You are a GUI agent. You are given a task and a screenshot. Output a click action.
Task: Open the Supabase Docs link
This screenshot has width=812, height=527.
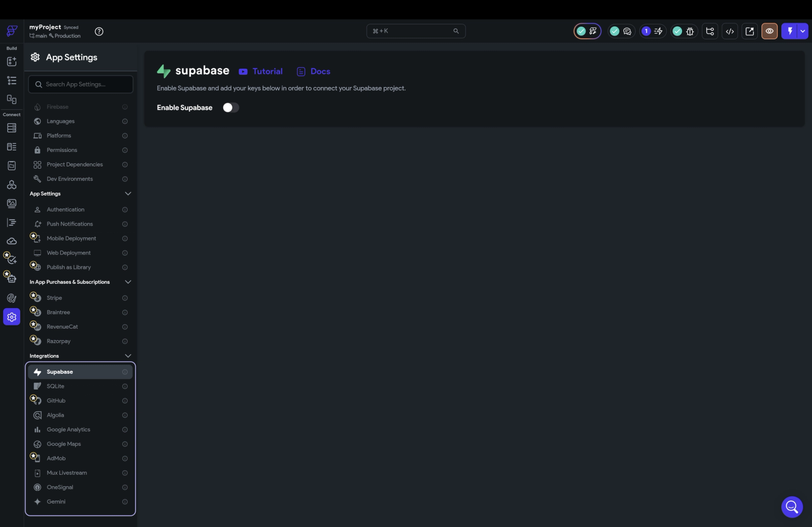point(314,72)
